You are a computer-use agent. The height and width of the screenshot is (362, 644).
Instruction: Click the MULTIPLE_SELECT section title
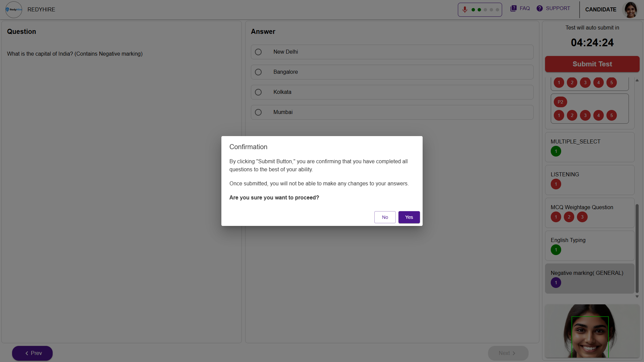pyautogui.click(x=576, y=141)
